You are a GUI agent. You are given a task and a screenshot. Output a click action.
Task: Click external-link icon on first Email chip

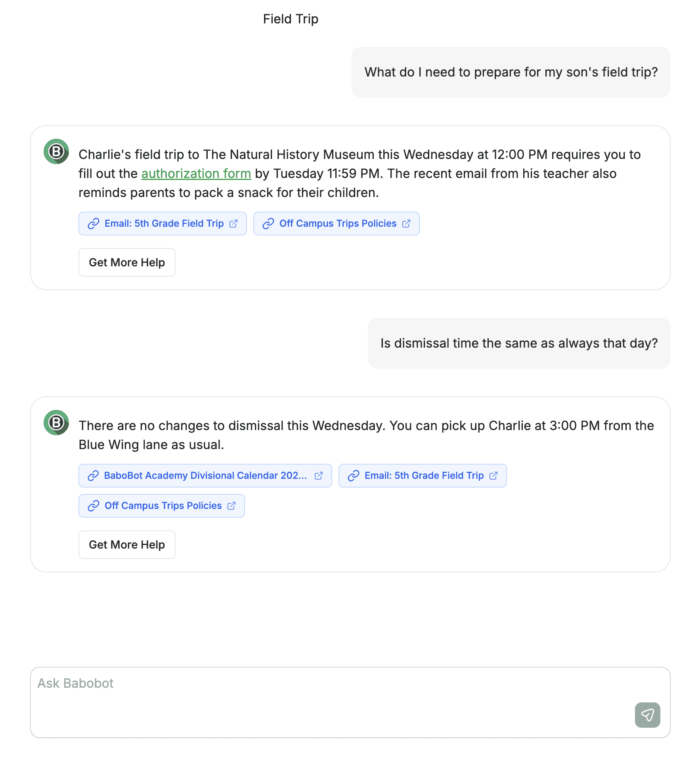(233, 224)
